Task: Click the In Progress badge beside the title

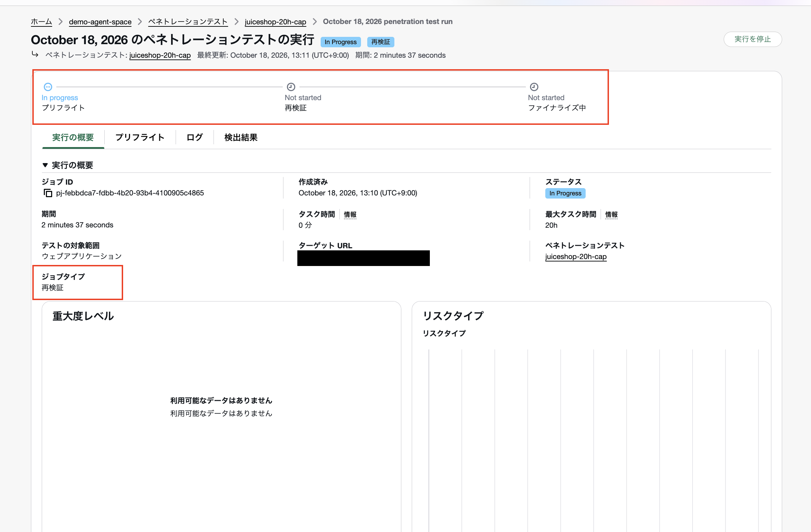Action: [340, 42]
